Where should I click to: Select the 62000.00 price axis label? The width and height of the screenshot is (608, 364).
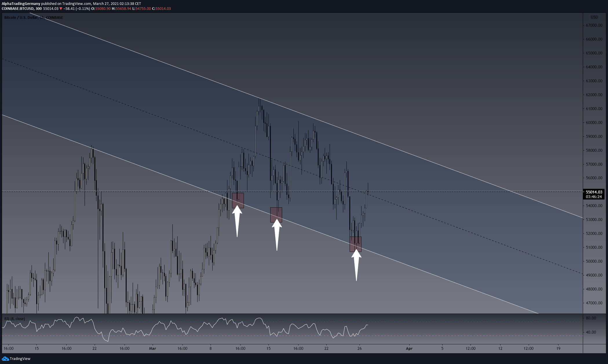click(594, 95)
